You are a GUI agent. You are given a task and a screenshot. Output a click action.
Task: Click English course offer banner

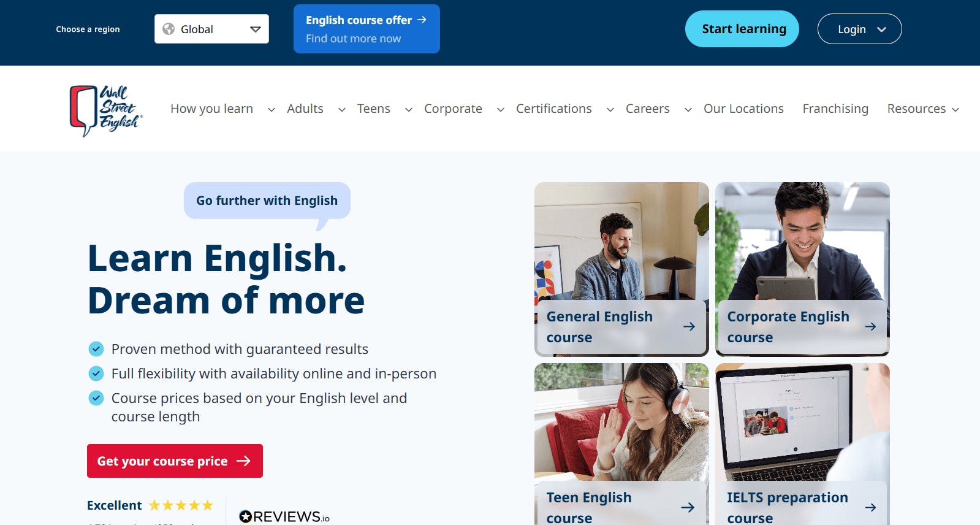point(367,29)
